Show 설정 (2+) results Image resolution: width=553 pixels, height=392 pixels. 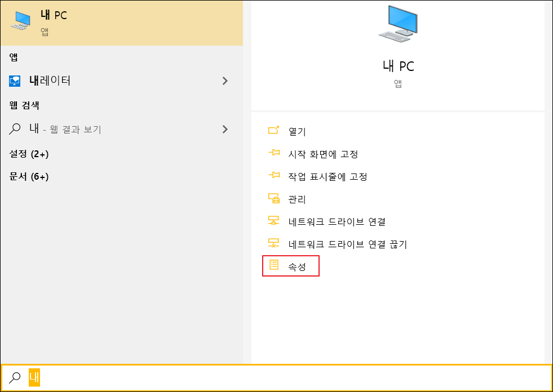(29, 154)
